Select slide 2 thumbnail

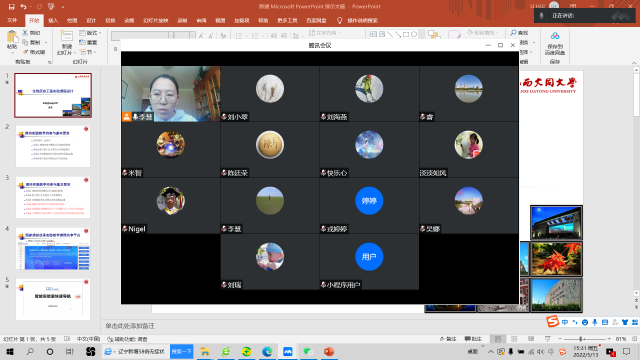pos(53,146)
